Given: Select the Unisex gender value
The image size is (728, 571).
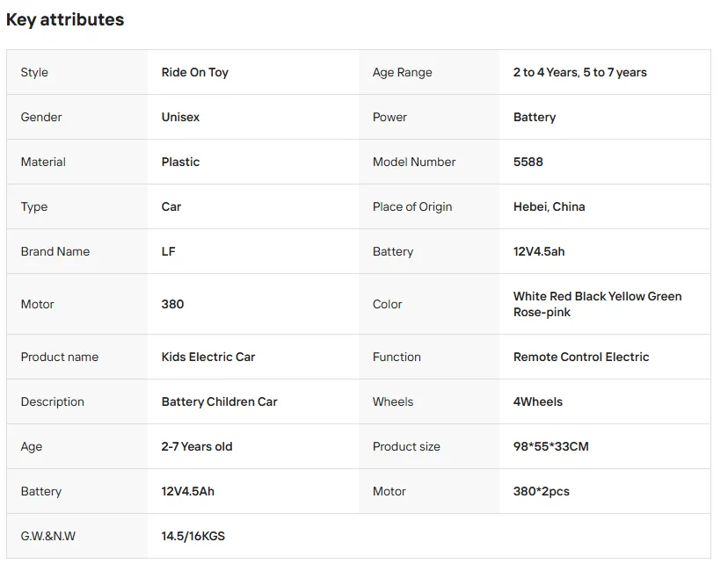Looking at the screenshot, I should coord(180,117).
